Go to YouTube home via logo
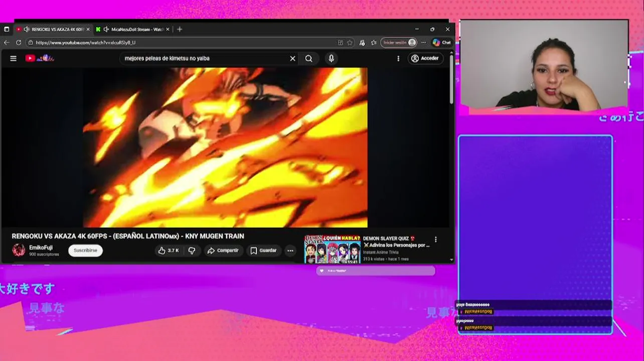The width and height of the screenshot is (644, 361). tap(40, 58)
